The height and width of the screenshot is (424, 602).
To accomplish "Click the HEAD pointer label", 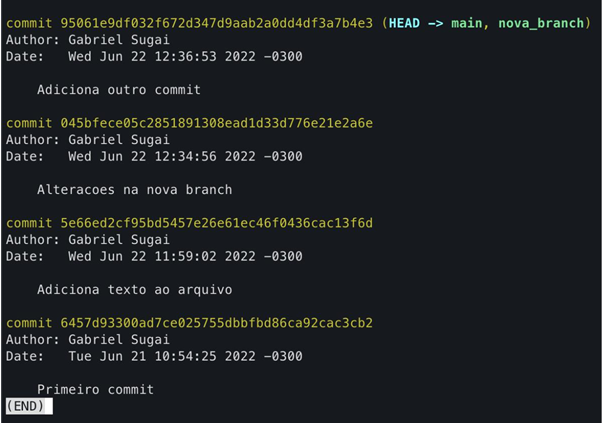I will (x=404, y=23).
